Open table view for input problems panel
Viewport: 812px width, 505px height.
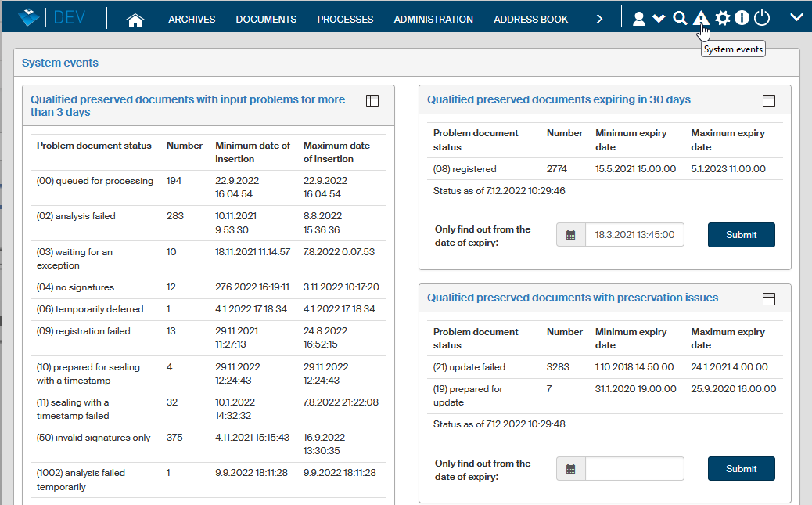(372, 101)
